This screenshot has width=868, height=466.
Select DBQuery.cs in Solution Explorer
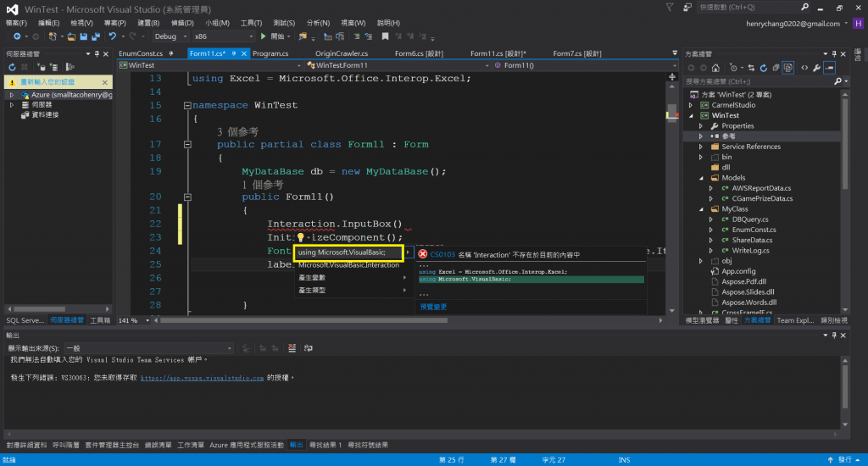(750, 219)
